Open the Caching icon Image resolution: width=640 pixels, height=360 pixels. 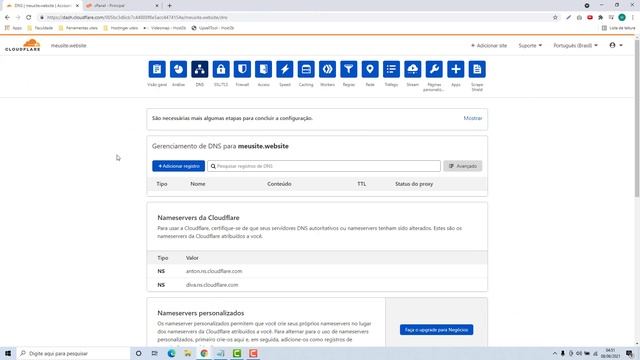[x=306, y=69]
